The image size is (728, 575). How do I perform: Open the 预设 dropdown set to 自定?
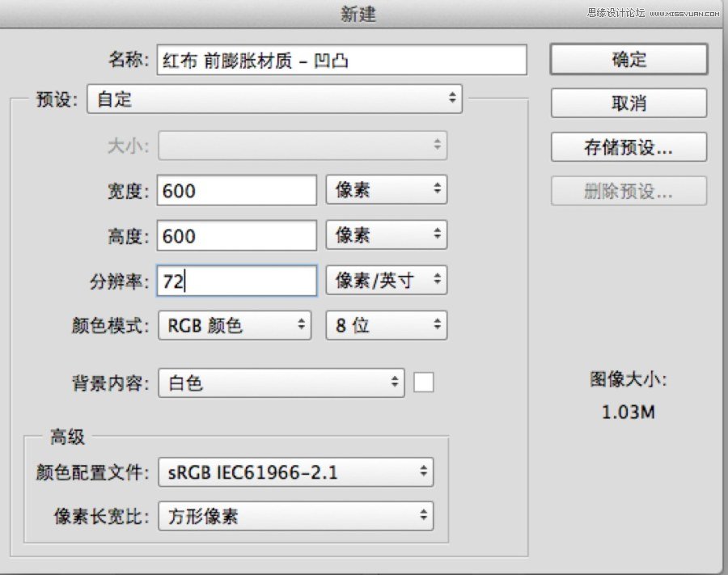pyautogui.click(x=274, y=99)
